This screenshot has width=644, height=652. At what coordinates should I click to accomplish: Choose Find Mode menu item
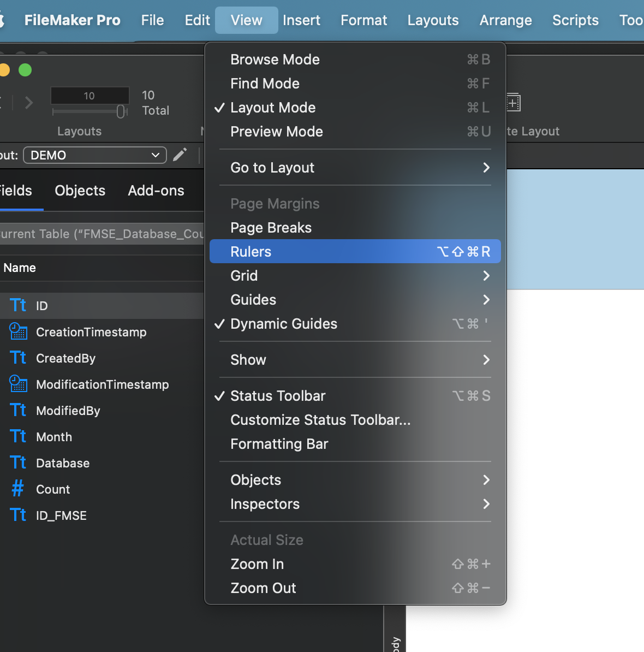click(355, 84)
